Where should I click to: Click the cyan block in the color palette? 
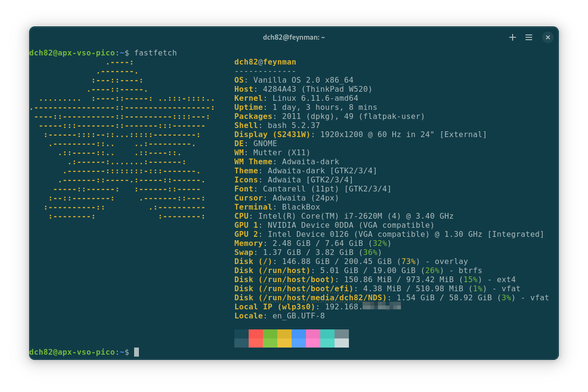327,338
